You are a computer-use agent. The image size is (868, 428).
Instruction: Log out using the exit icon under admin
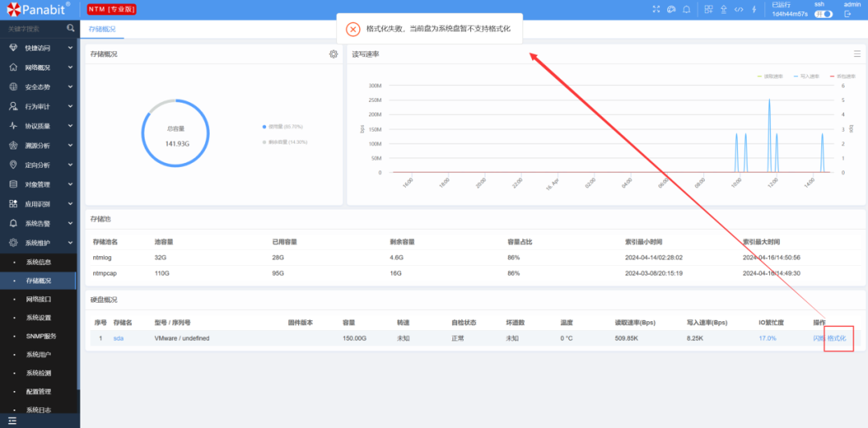[x=848, y=14]
